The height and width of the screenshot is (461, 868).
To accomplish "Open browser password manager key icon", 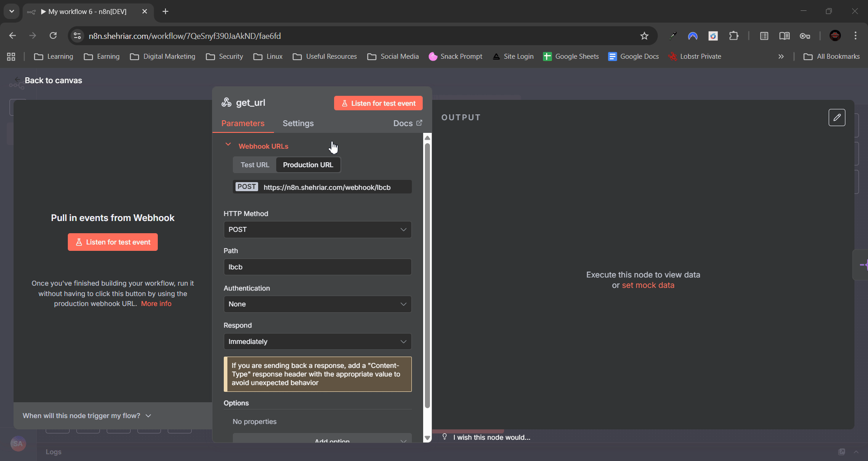I will [x=805, y=36].
